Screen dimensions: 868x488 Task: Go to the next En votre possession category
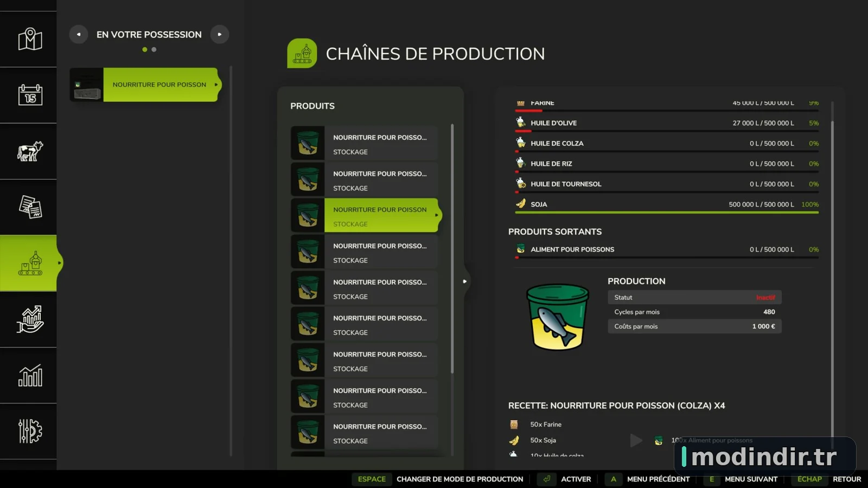220,34
